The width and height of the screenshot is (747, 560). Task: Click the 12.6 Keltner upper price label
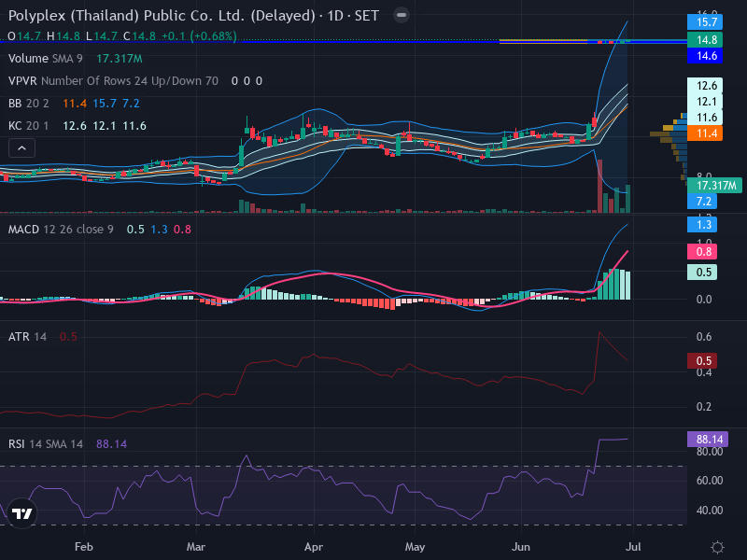(x=705, y=85)
